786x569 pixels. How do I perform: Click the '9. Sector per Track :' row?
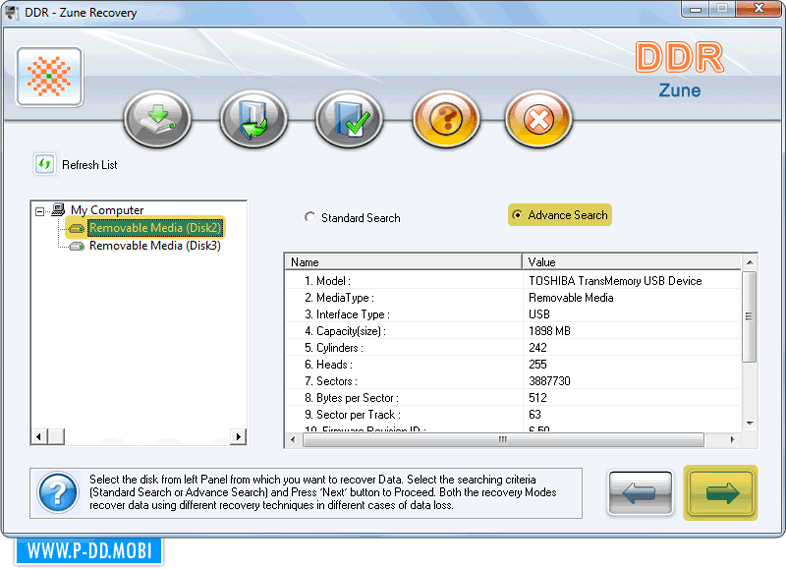[513, 415]
